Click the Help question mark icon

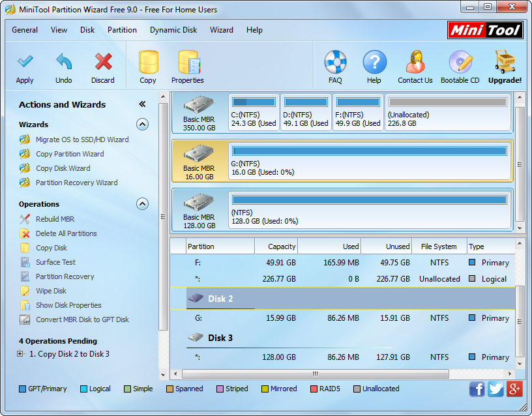click(x=374, y=62)
